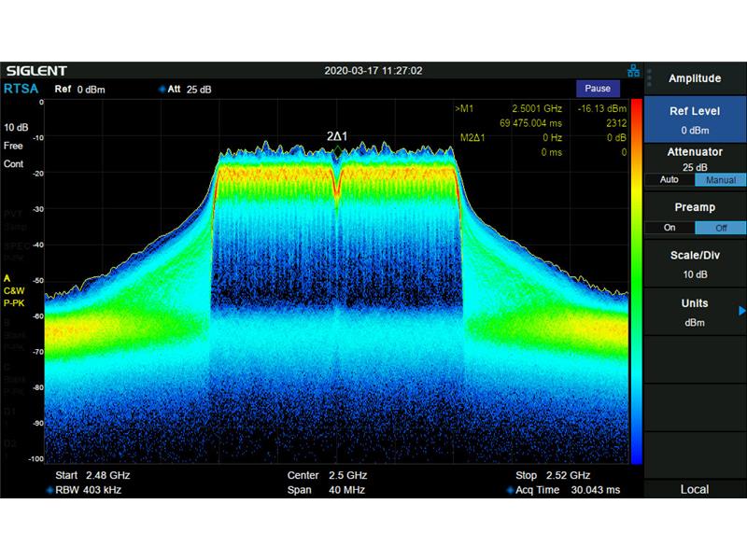
Task: Click the Start 2.48 GHz value
Action: pos(92,475)
